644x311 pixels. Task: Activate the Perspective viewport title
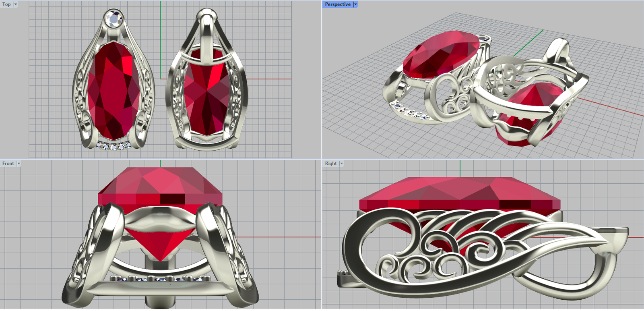pyautogui.click(x=337, y=4)
